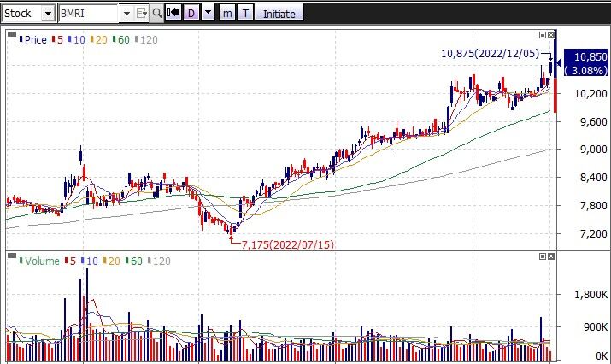The width and height of the screenshot is (611, 364).
Task: Click the T tick chart button
Action: tap(245, 14)
